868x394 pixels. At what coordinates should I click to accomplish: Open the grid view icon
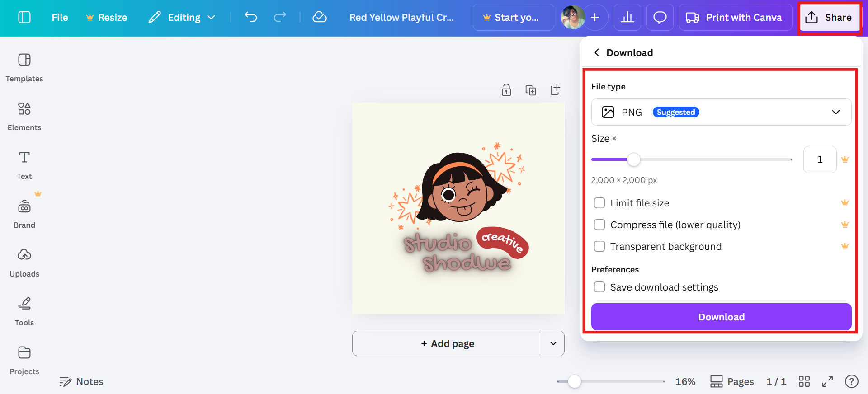[x=804, y=381]
